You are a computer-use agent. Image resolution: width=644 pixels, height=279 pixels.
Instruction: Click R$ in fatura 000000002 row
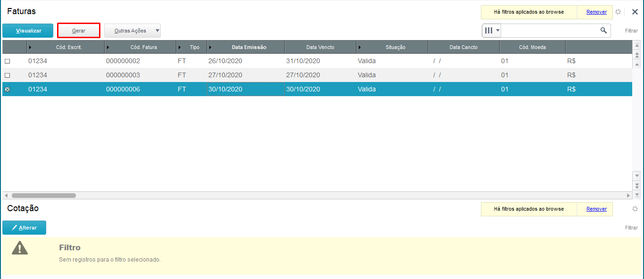click(571, 61)
